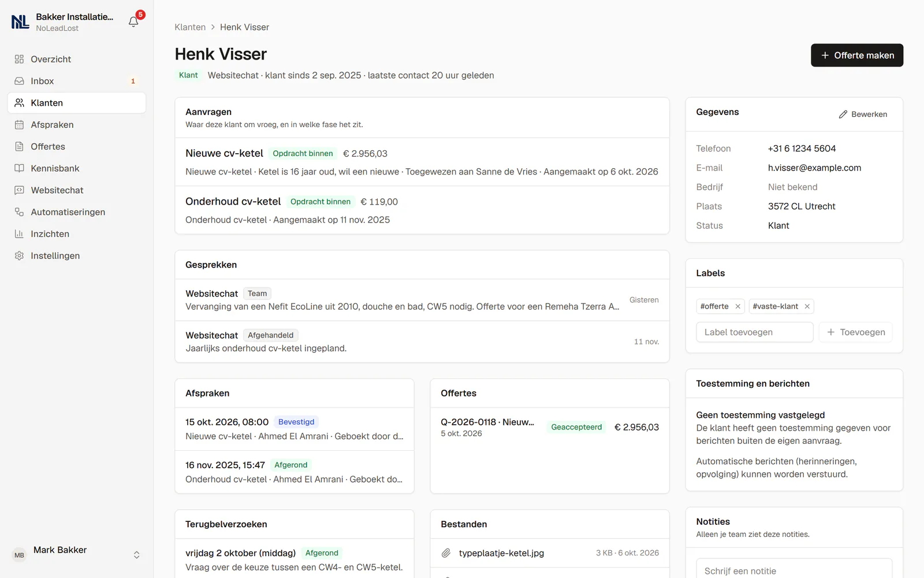Remove the #offerte label

point(737,306)
